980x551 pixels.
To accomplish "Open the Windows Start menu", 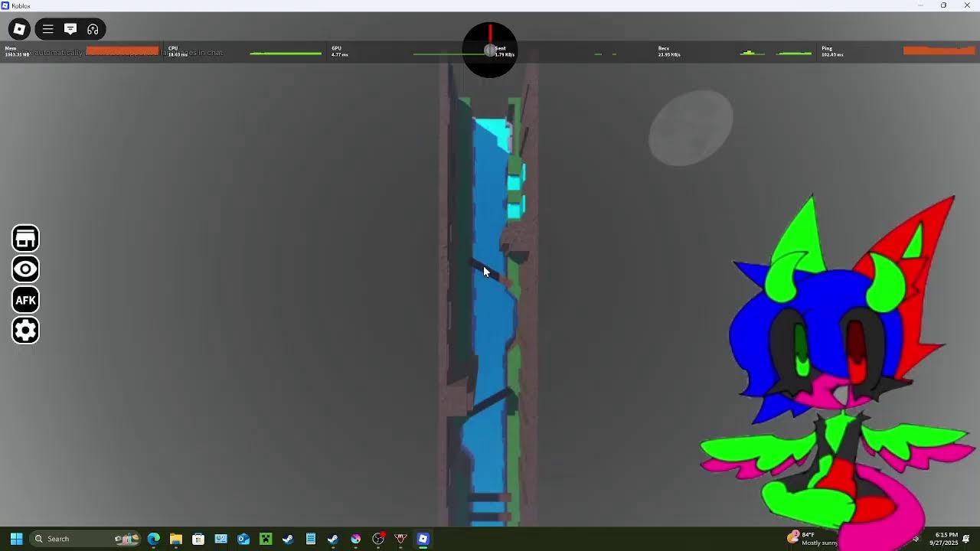I will 16,539.
